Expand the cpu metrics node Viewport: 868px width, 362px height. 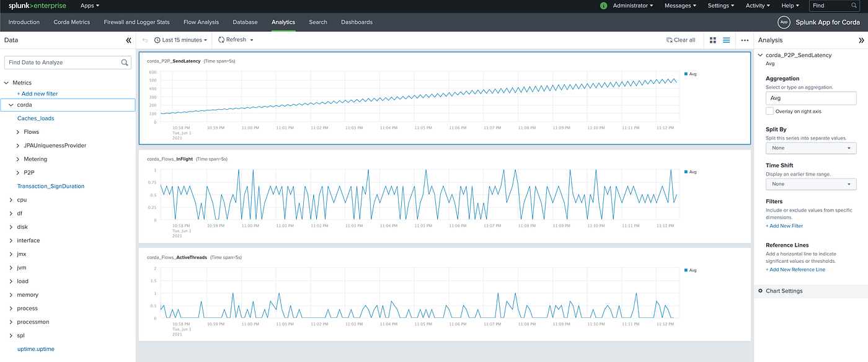coord(11,200)
